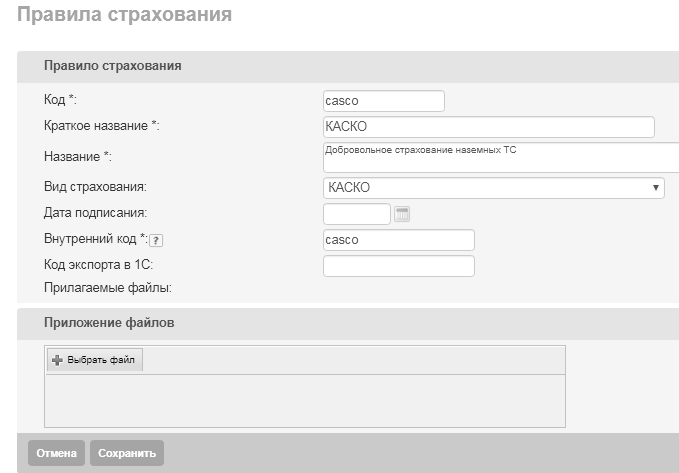Click the Внутренний код input field
The height and width of the screenshot is (473, 679).
399,240
